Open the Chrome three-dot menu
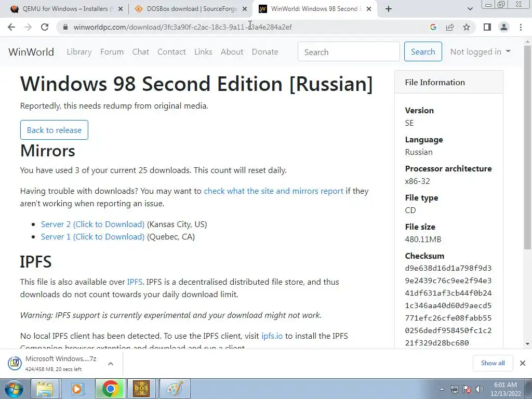Viewport: 532px width, 399px height. [521, 27]
